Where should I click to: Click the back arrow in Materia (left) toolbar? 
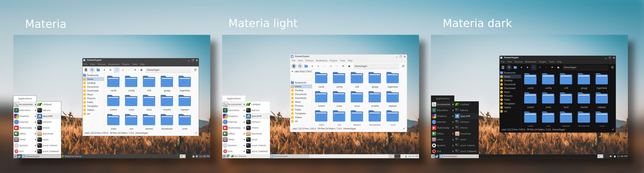110,70
